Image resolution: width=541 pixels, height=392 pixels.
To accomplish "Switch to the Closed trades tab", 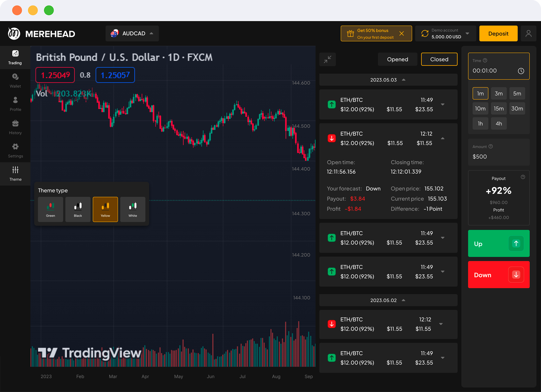I will pos(439,59).
